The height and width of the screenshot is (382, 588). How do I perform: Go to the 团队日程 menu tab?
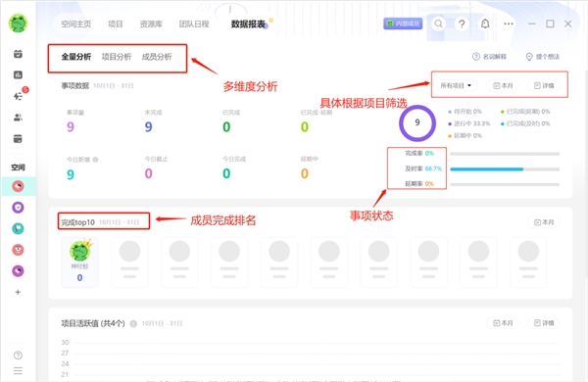pos(194,24)
